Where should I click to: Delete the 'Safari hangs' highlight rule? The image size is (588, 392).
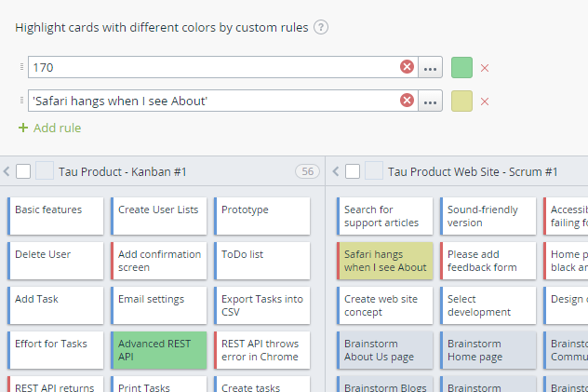485,101
